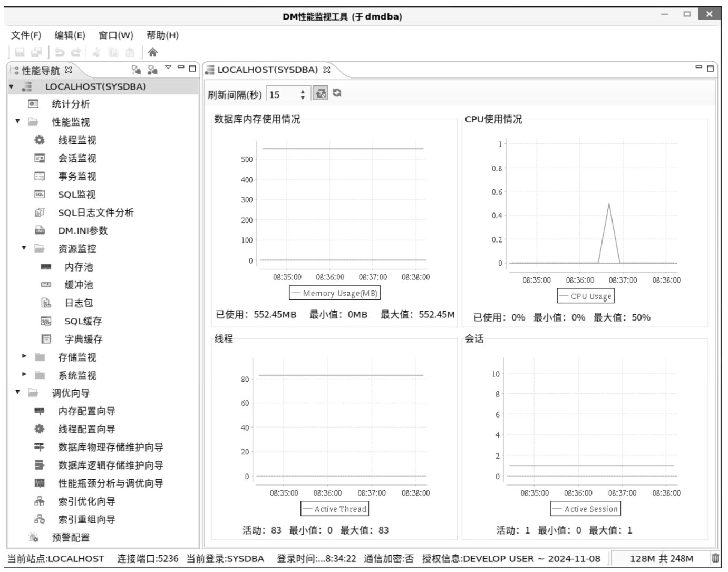Collapse the 资源监控 folder

(x=24, y=248)
